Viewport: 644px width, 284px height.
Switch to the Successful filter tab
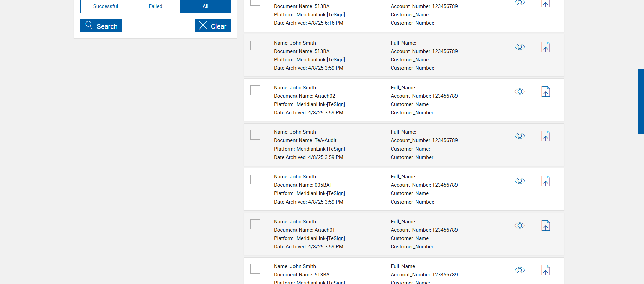click(106, 6)
